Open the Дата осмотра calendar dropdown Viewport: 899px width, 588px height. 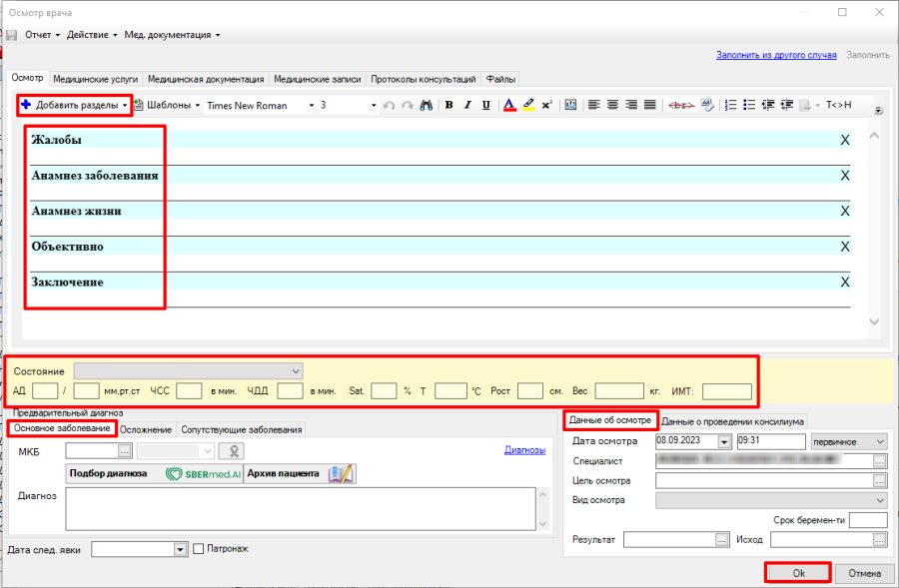coord(724,442)
